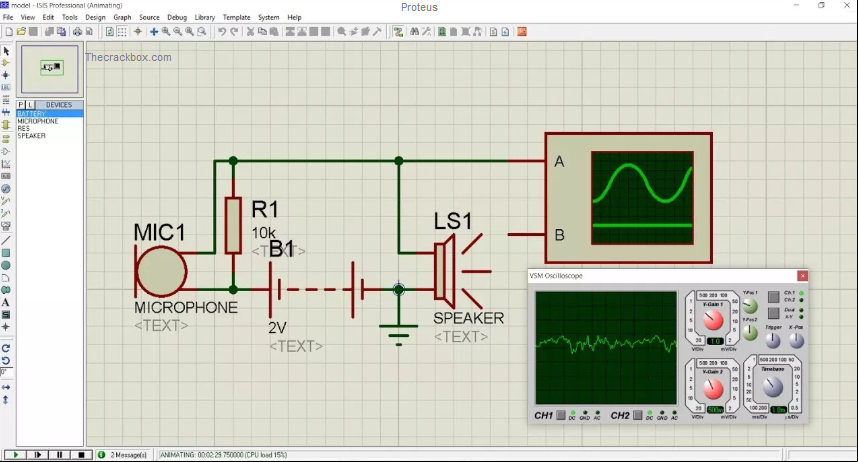Select the Wire label mode tool

coord(6,88)
